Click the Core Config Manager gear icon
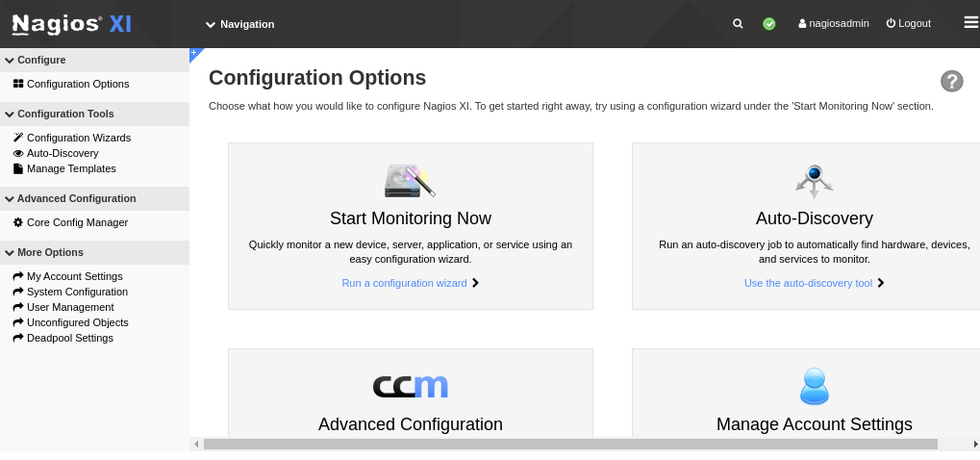 click(18, 222)
